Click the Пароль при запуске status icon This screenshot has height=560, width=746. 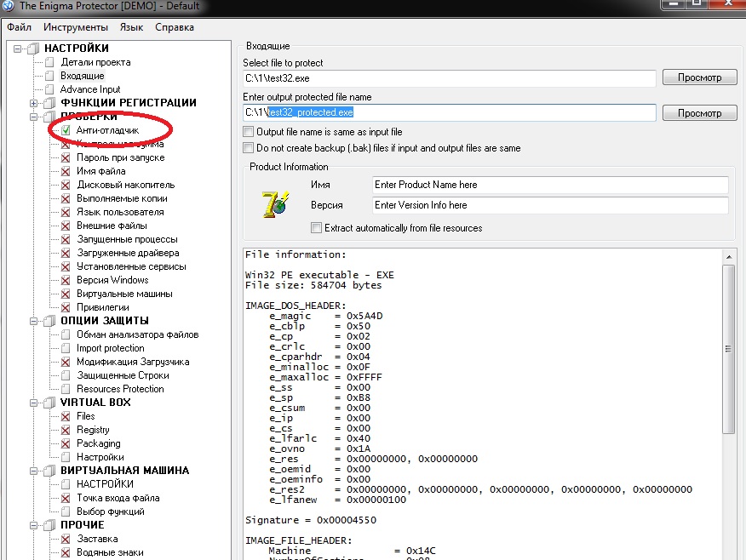66,157
